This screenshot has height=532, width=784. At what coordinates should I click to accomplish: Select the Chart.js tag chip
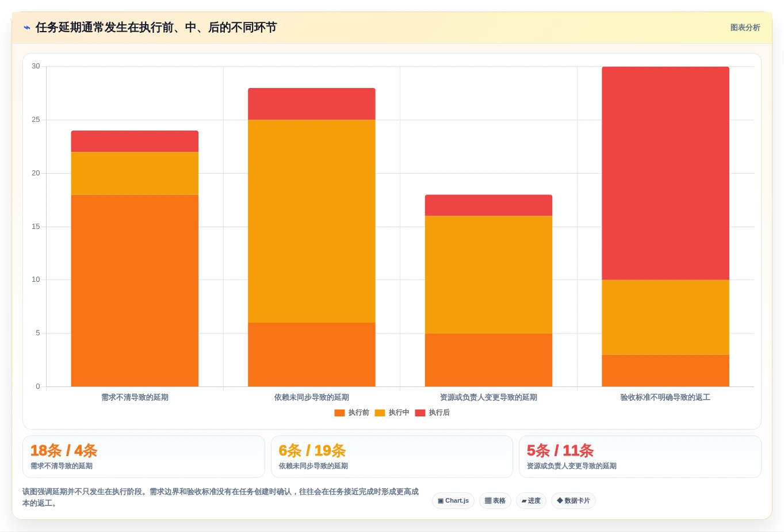point(453,500)
